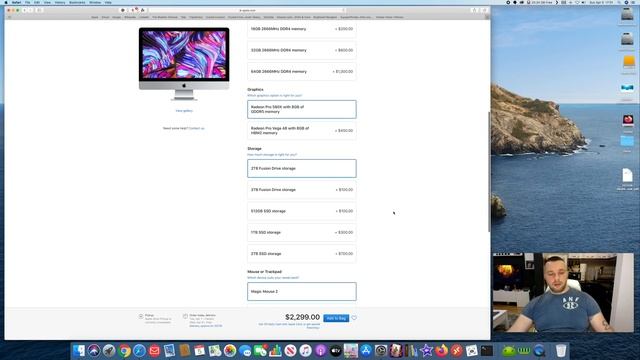Open Edit menu in menu bar
The image size is (640, 360).
click(x=37, y=2)
